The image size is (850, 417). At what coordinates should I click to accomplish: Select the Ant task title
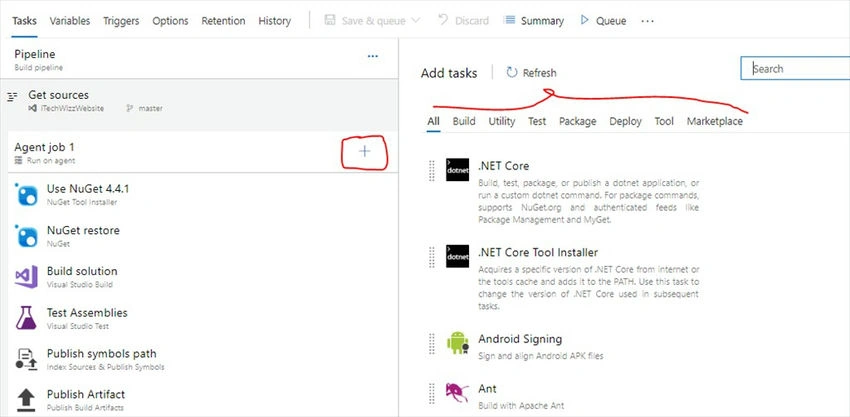[487, 389]
